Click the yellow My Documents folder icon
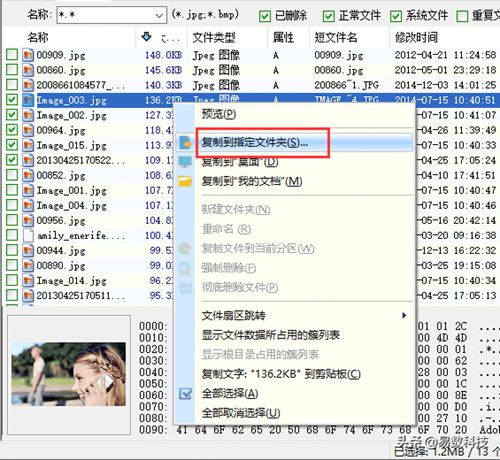The image size is (500, 460). tap(185, 182)
